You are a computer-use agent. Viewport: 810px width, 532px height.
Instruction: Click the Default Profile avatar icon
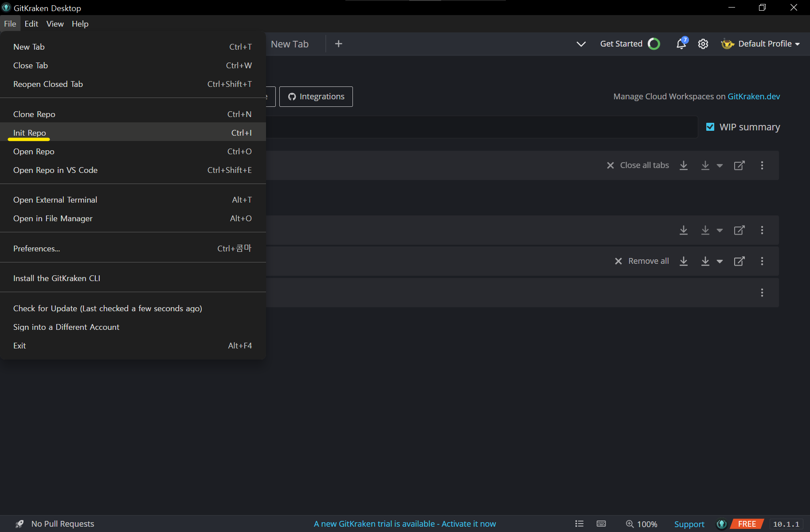click(728, 44)
